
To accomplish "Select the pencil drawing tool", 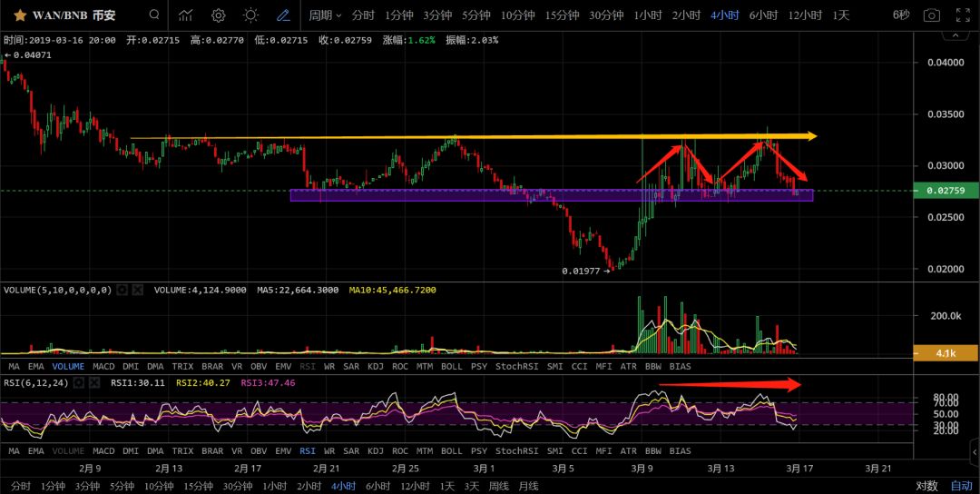I will (x=283, y=15).
